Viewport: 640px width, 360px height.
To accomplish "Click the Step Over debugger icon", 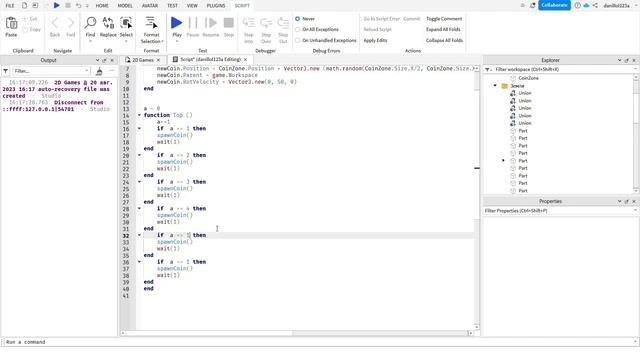I will (266, 23).
